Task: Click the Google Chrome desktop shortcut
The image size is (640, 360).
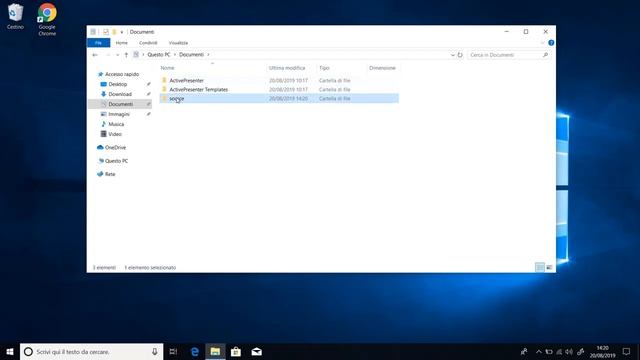Action: tap(47, 19)
